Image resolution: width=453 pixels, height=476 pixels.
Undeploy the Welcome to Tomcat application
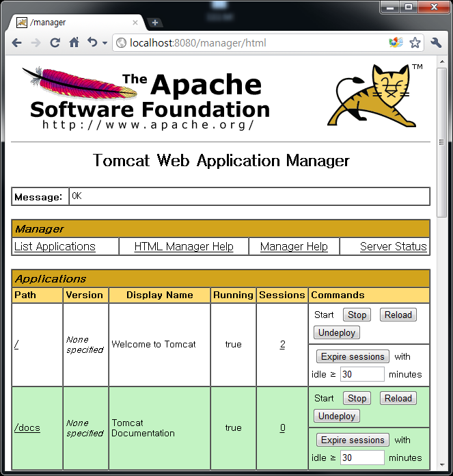(x=337, y=332)
